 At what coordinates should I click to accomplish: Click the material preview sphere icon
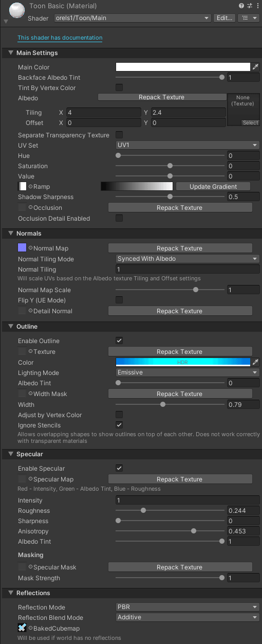(x=17, y=9)
